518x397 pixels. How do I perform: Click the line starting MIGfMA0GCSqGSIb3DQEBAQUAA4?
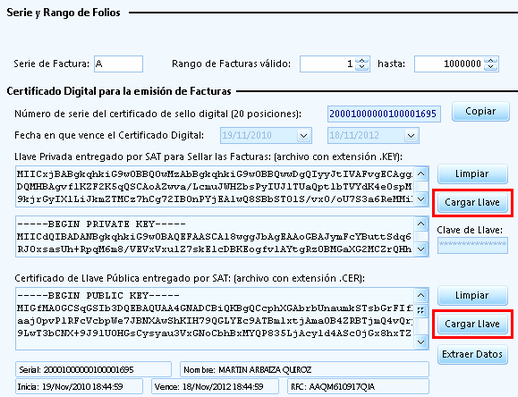pyautogui.click(x=215, y=308)
